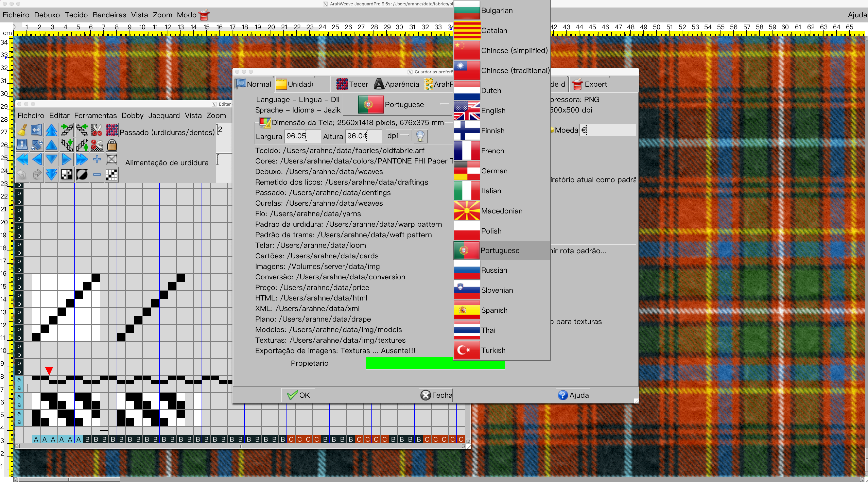Click Ajuda at the main menu bar's right
This screenshot has height=482, width=868.
pyautogui.click(x=857, y=15)
